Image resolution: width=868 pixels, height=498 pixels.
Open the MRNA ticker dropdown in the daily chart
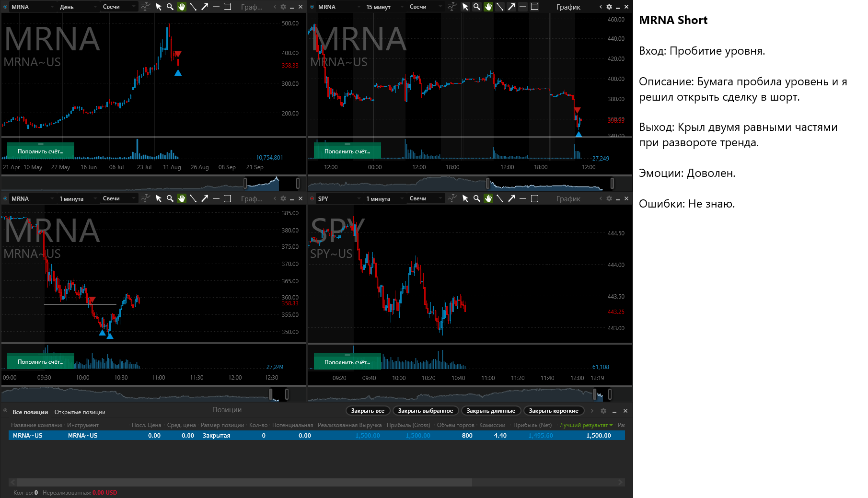point(32,7)
